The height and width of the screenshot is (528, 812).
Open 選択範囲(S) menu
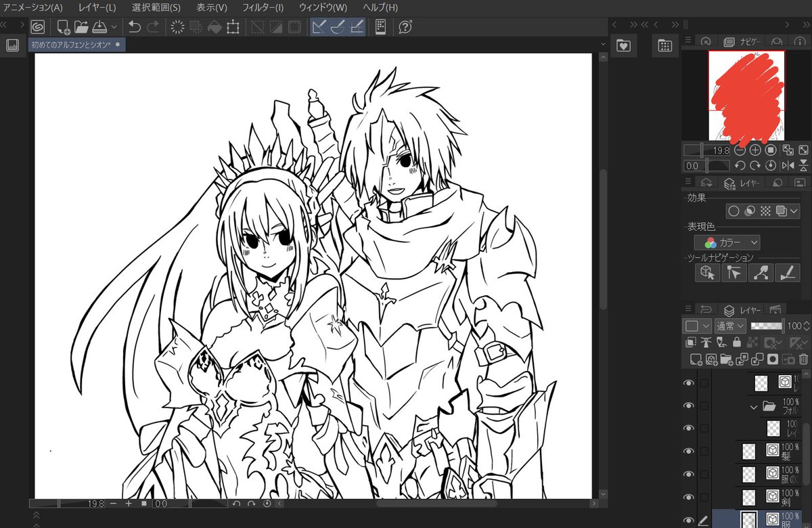point(156,7)
